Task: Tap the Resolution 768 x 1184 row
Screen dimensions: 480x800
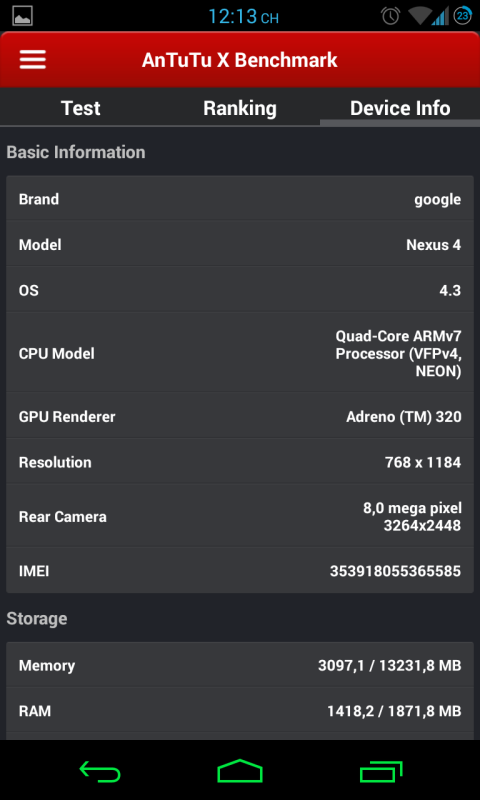Action: tap(240, 462)
